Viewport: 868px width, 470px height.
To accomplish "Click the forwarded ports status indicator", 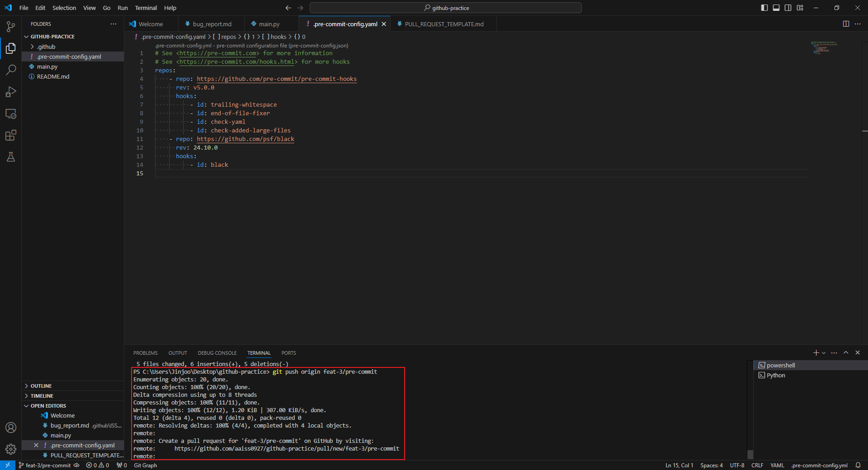I will [122, 465].
